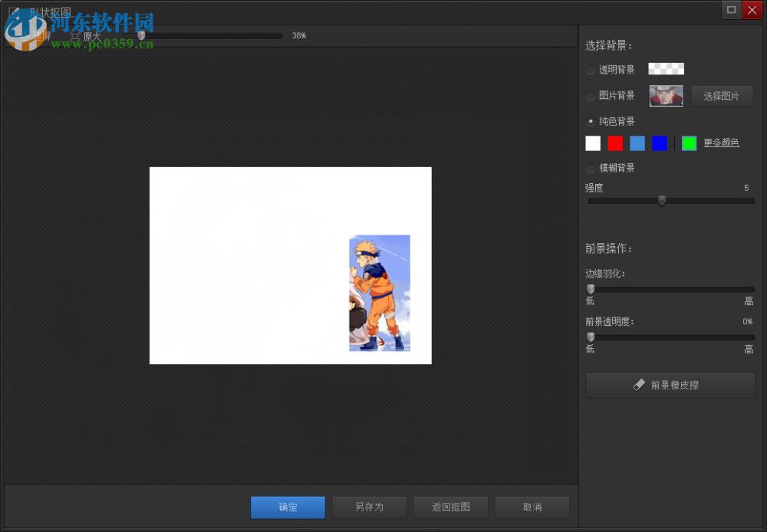Click the 原大 original size icon
The image size is (767, 532).
(x=75, y=36)
